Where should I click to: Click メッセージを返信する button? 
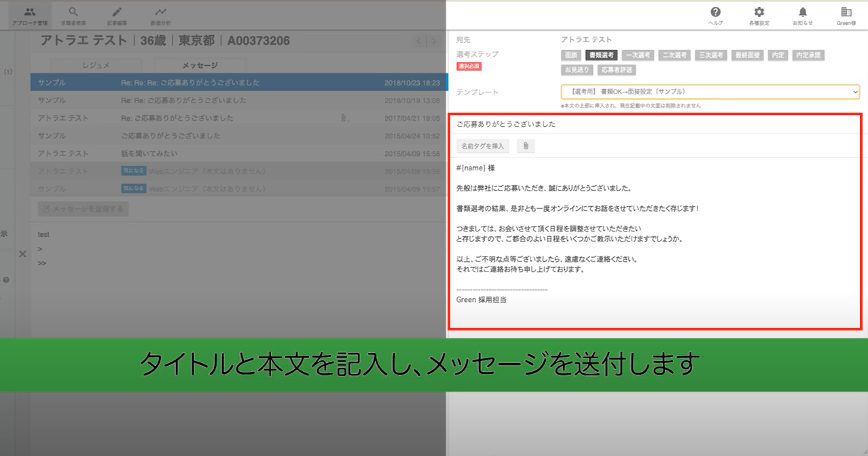click(x=84, y=209)
